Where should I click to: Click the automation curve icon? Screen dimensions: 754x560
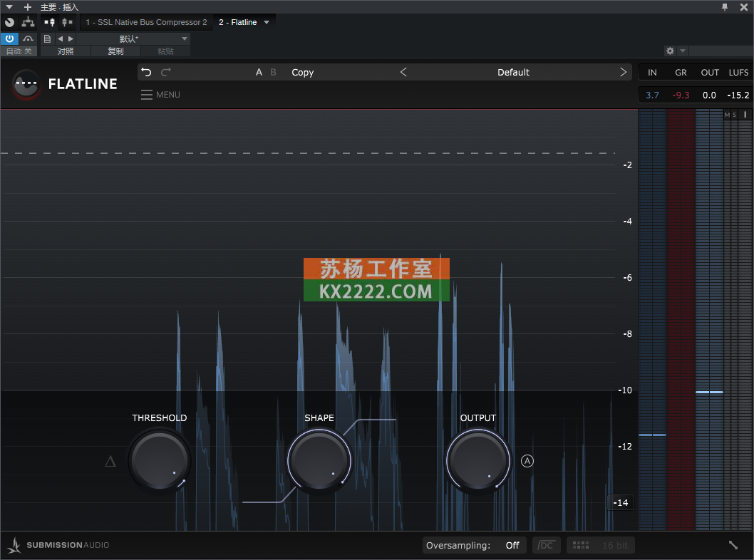pyautogui.click(x=28, y=38)
